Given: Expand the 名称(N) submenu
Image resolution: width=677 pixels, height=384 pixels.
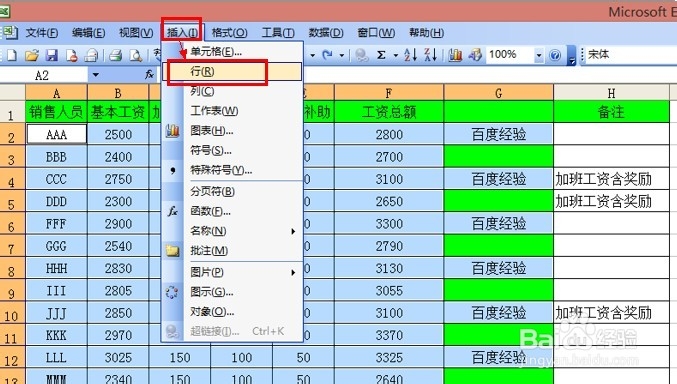Looking at the screenshot, I should (x=293, y=232).
